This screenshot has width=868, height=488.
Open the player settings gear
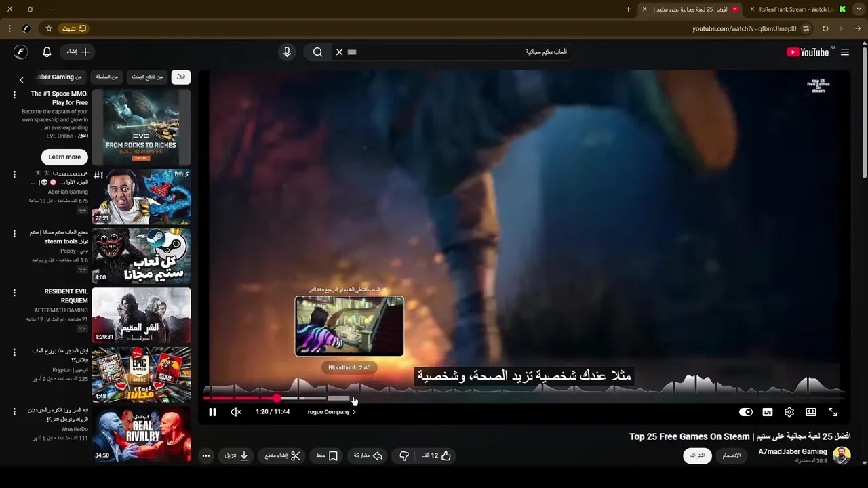[x=789, y=412]
